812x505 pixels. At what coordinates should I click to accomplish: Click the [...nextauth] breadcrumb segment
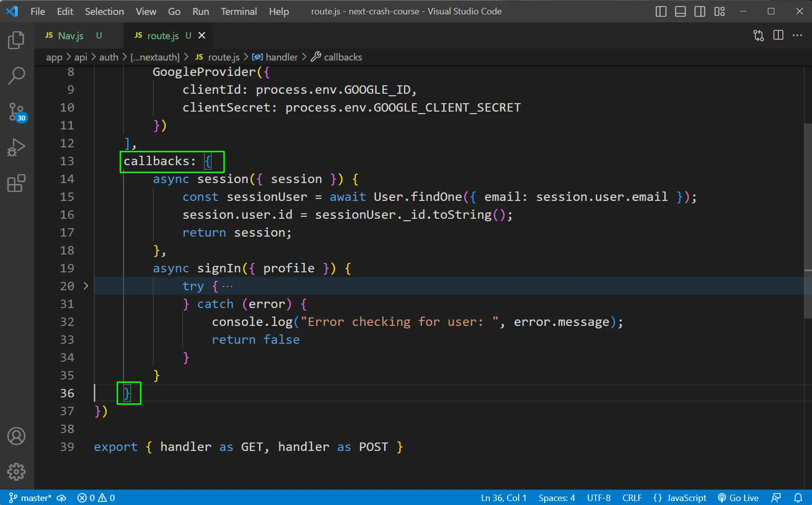pyautogui.click(x=155, y=57)
